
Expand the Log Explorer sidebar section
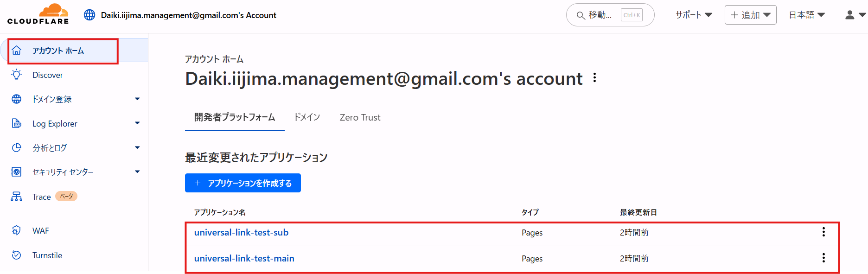[137, 123]
